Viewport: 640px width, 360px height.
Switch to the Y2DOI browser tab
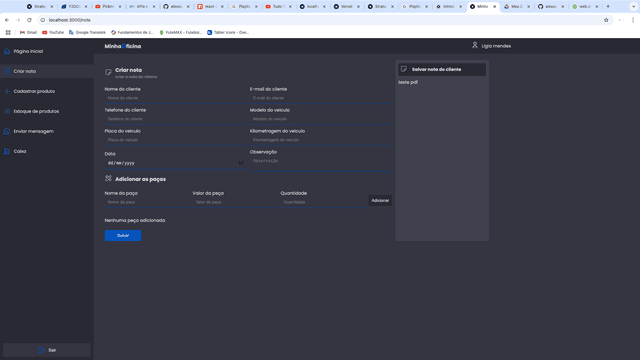pos(74,7)
